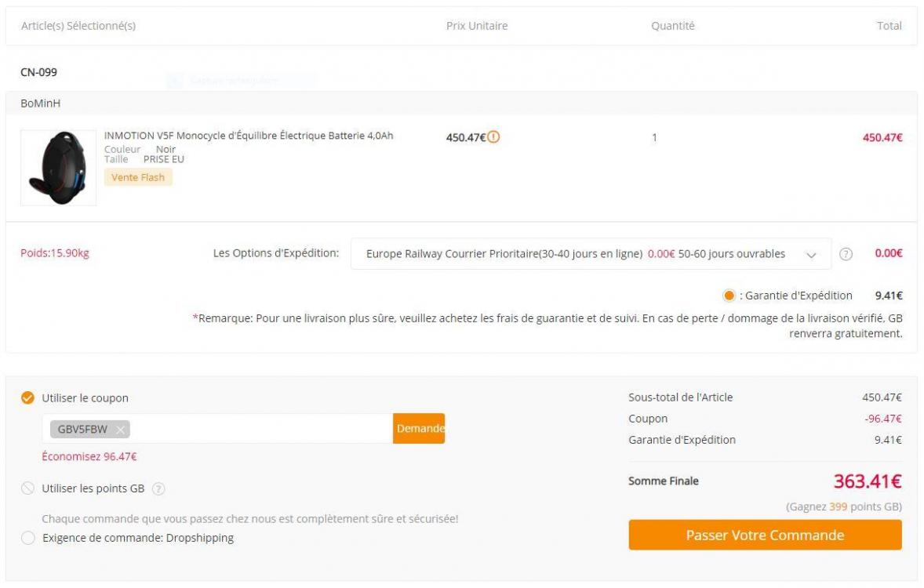
Task: Uncheck the Utiliser le coupon checkbox
Action: (27, 397)
